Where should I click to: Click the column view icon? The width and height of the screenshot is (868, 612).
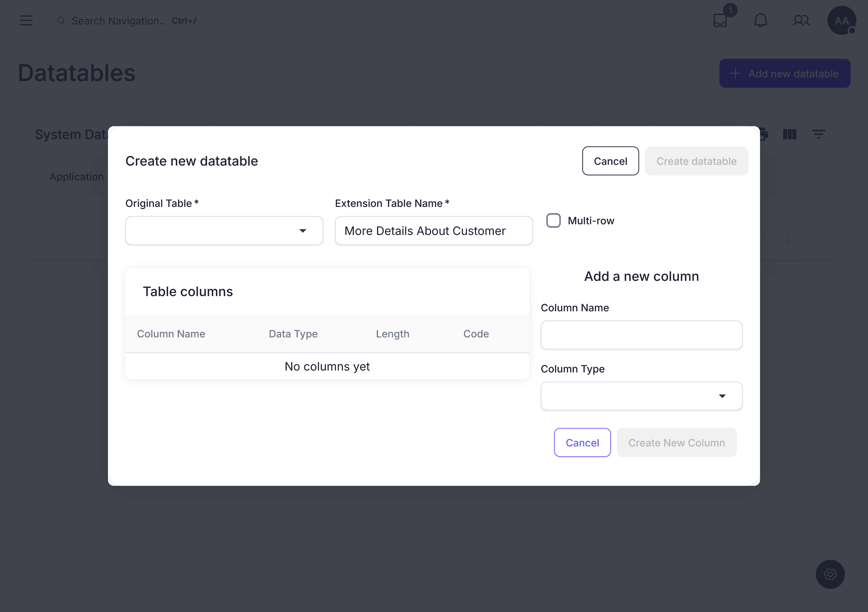(x=790, y=134)
